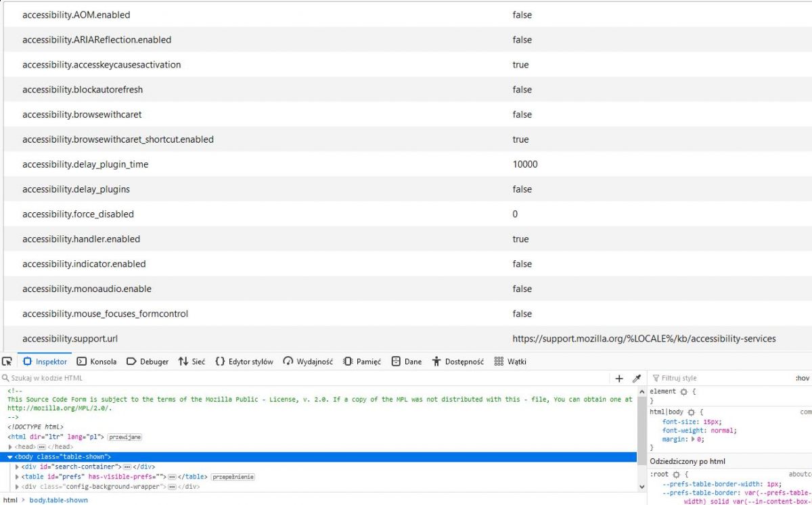Toggle the :hov pseudo-class panel

point(802,379)
